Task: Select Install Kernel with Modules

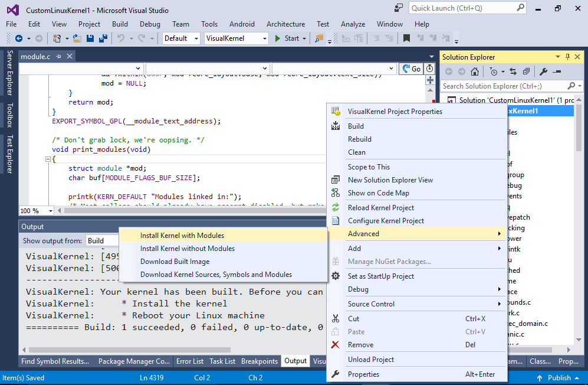Action: point(223,236)
